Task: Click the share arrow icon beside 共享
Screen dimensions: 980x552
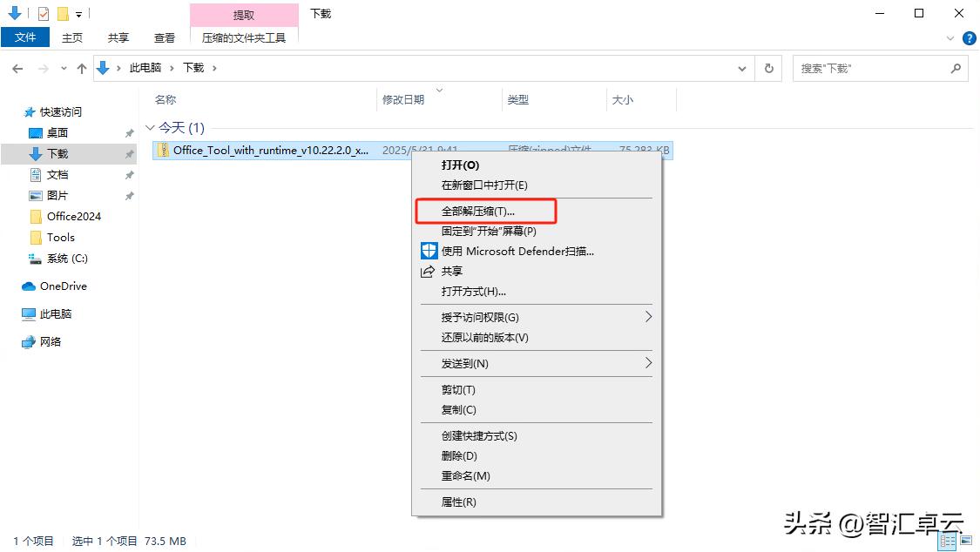Action: coord(428,271)
